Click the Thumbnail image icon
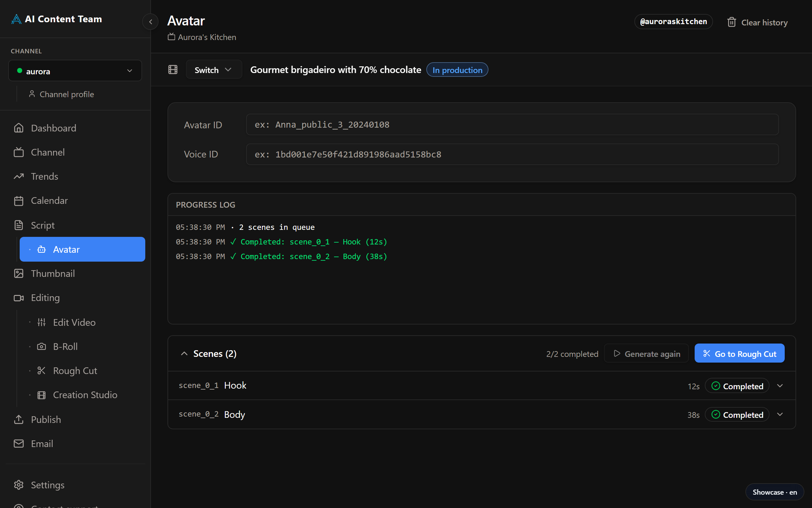 19,273
